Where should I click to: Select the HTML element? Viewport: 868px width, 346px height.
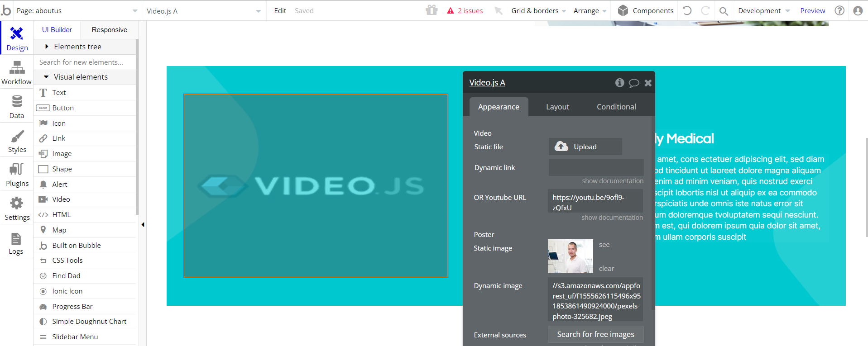point(85,215)
